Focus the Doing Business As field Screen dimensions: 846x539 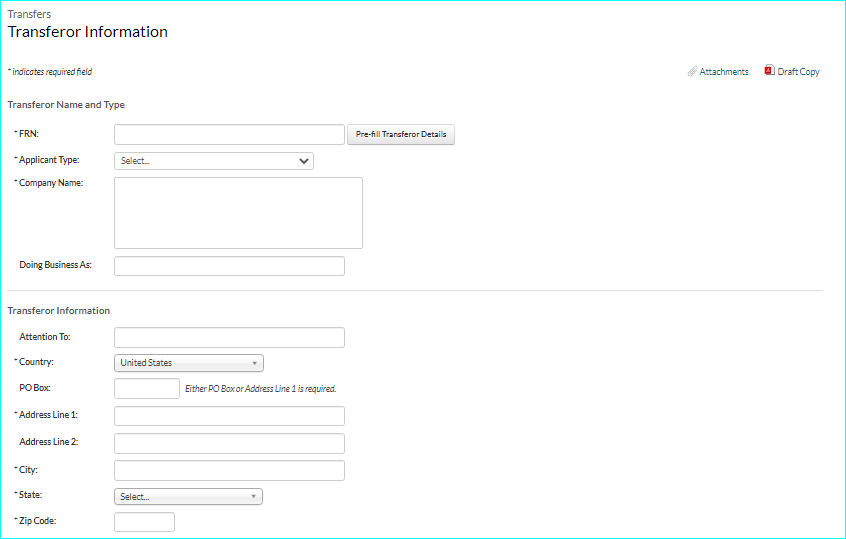(229, 266)
